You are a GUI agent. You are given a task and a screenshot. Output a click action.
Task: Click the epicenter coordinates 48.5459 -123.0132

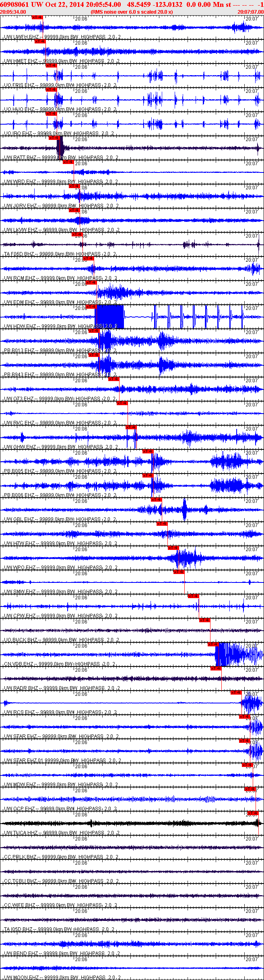tap(155, 4)
